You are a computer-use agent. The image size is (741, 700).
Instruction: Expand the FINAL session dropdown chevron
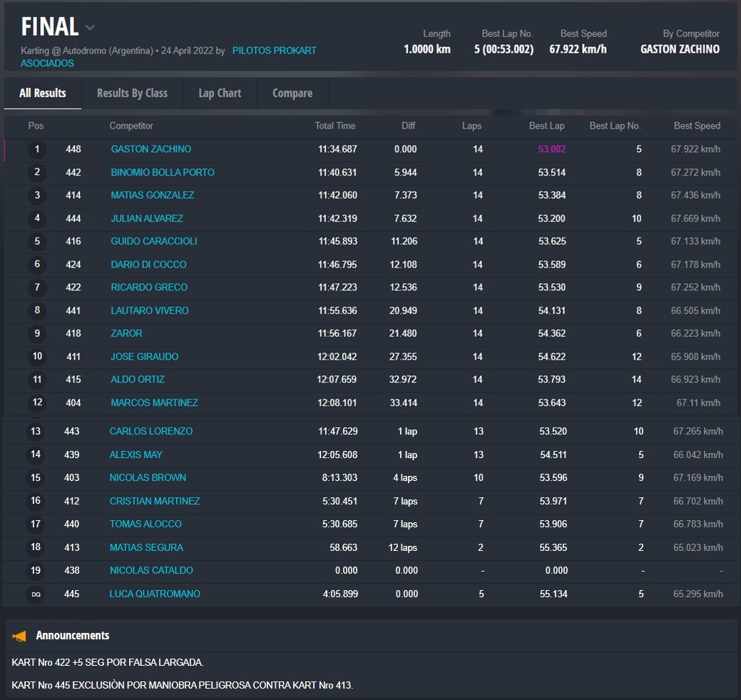coord(90,28)
